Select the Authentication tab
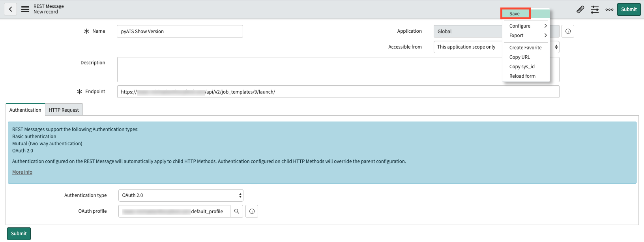Viewport: 644px width, 242px height. coord(25,110)
